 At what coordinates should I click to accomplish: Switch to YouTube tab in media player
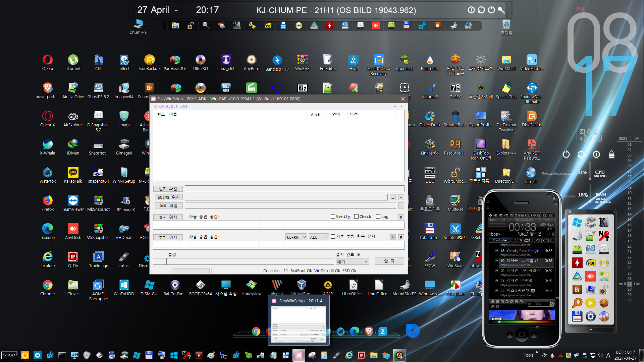coord(499,240)
